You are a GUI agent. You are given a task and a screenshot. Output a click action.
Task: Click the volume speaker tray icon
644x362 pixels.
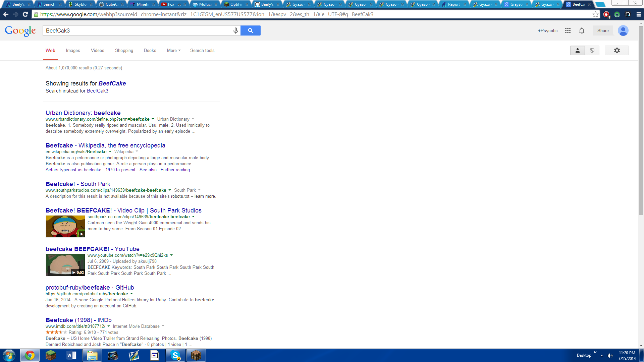click(610, 356)
